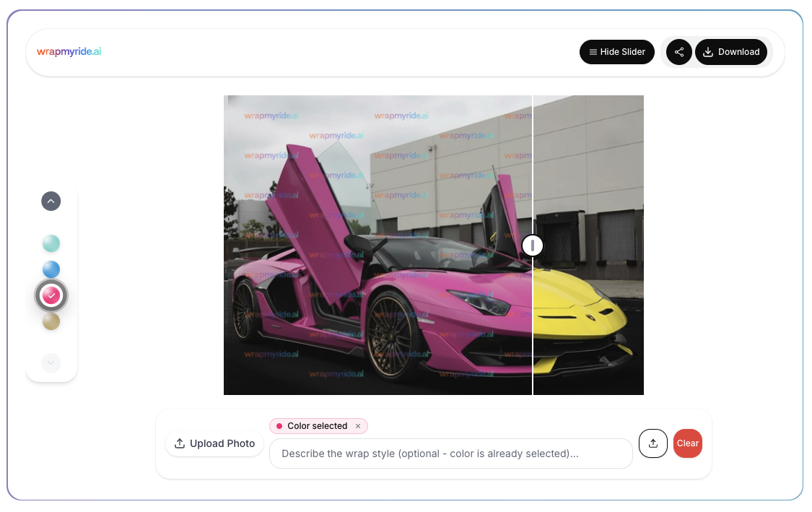Click the before/after comparison slider handle
The image size is (812, 512).
(x=533, y=246)
